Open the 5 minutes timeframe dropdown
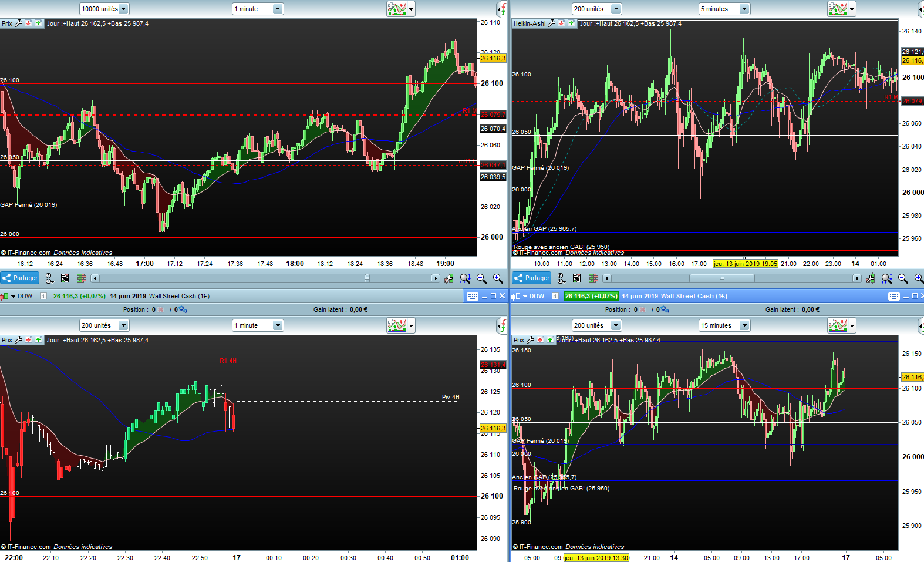 click(x=724, y=9)
